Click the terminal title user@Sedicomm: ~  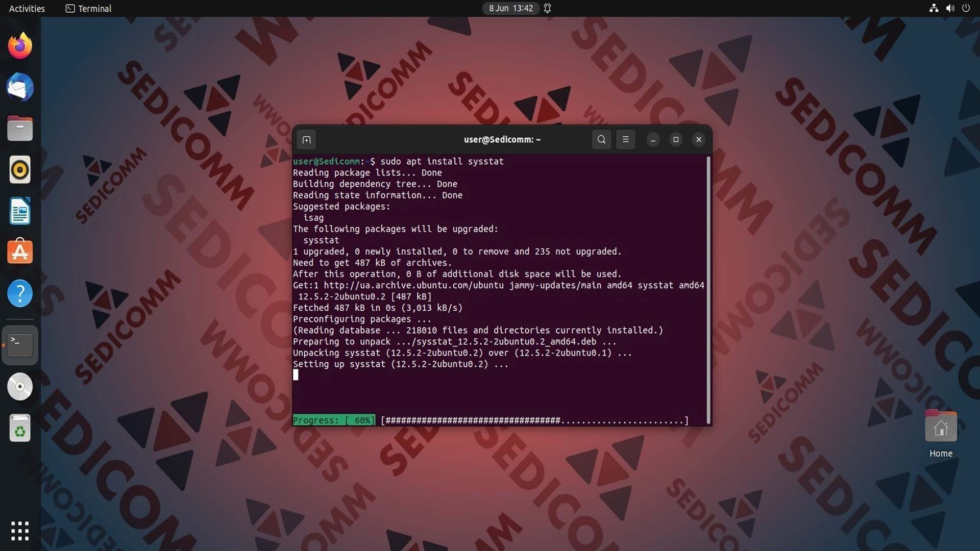click(x=502, y=139)
